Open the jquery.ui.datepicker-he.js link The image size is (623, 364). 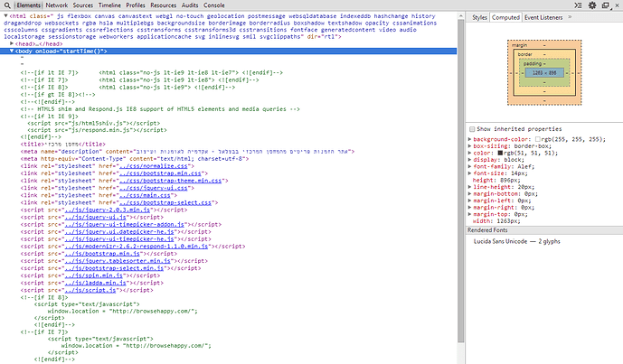(119, 231)
